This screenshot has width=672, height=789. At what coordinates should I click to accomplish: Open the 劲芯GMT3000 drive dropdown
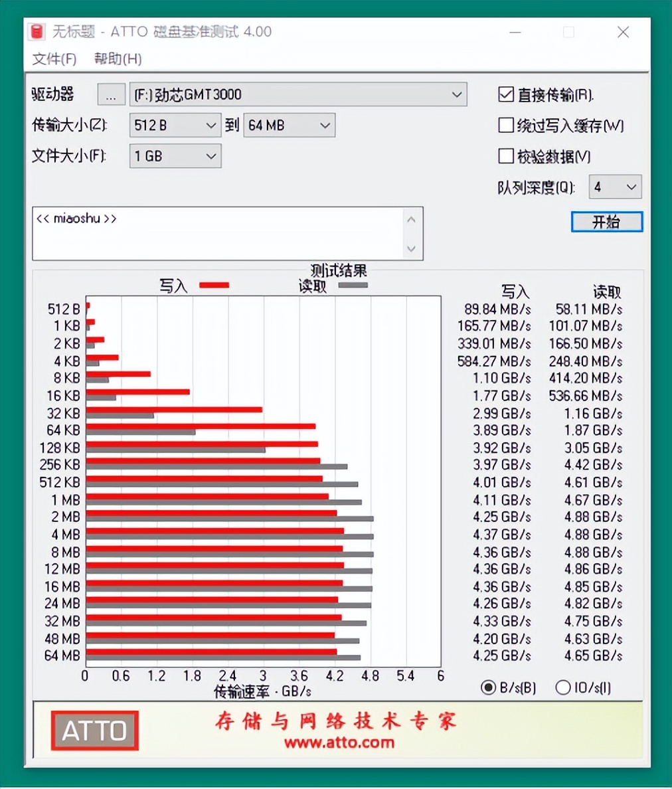[x=457, y=94]
